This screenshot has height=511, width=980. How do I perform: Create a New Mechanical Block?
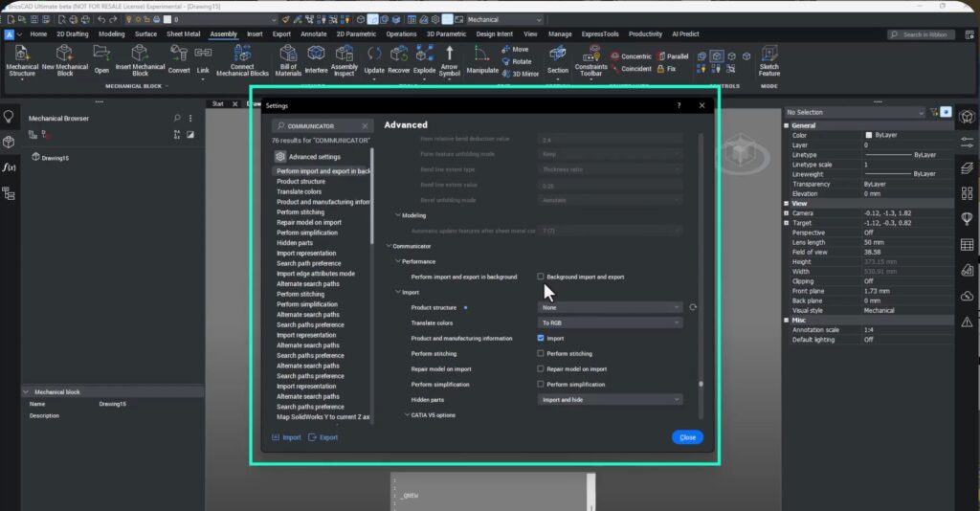pos(65,60)
